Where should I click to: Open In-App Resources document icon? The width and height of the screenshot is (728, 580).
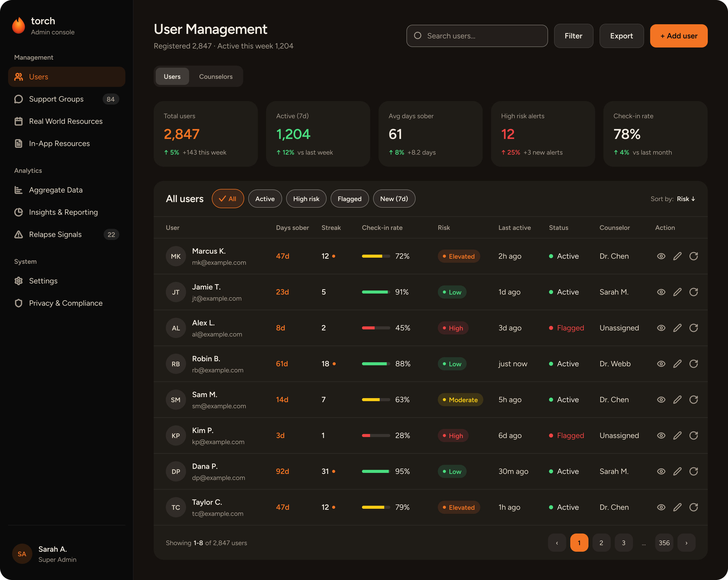[18, 144]
